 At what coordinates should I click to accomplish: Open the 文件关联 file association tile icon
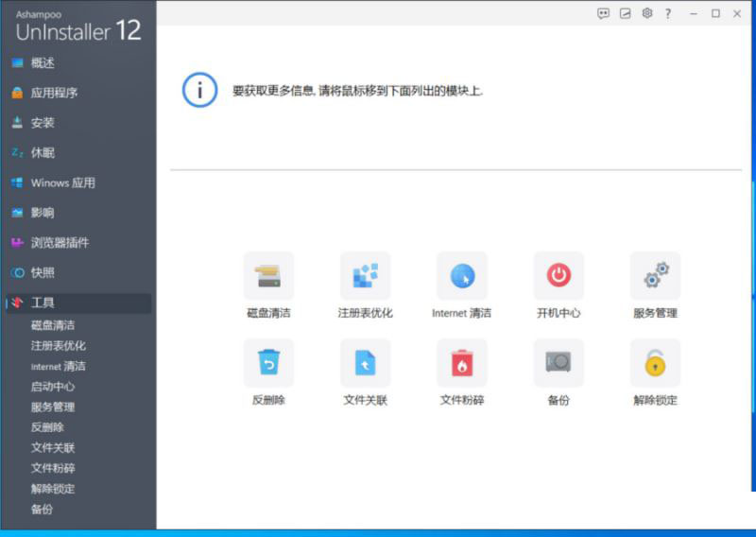tap(365, 362)
